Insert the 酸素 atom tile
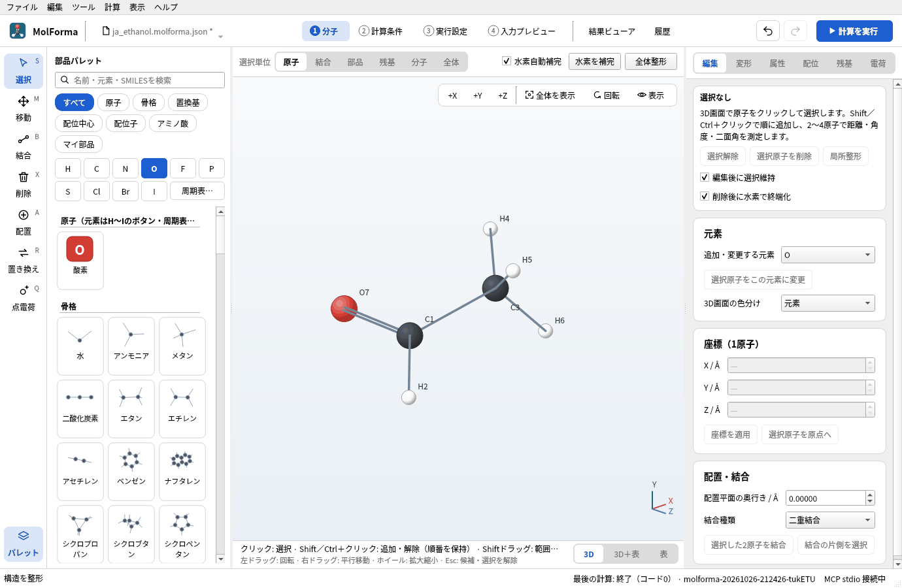Viewport: 902px width, 588px height. coord(80,260)
